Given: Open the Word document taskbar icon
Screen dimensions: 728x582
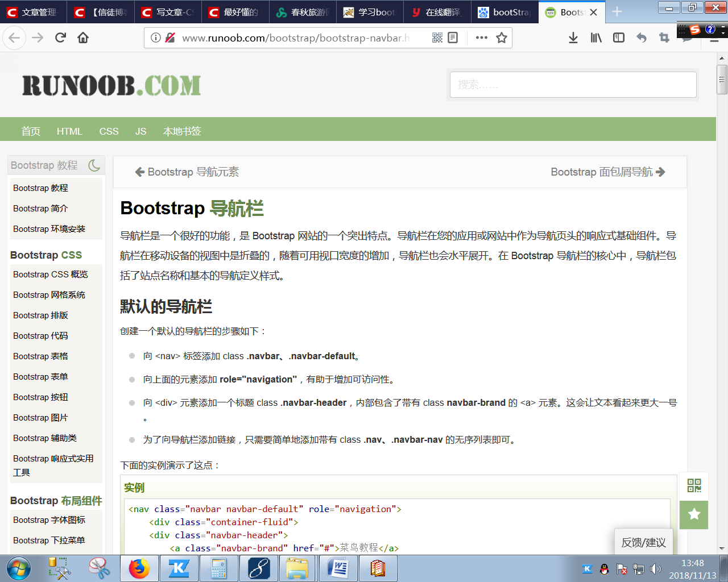Looking at the screenshot, I should point(337,568).
